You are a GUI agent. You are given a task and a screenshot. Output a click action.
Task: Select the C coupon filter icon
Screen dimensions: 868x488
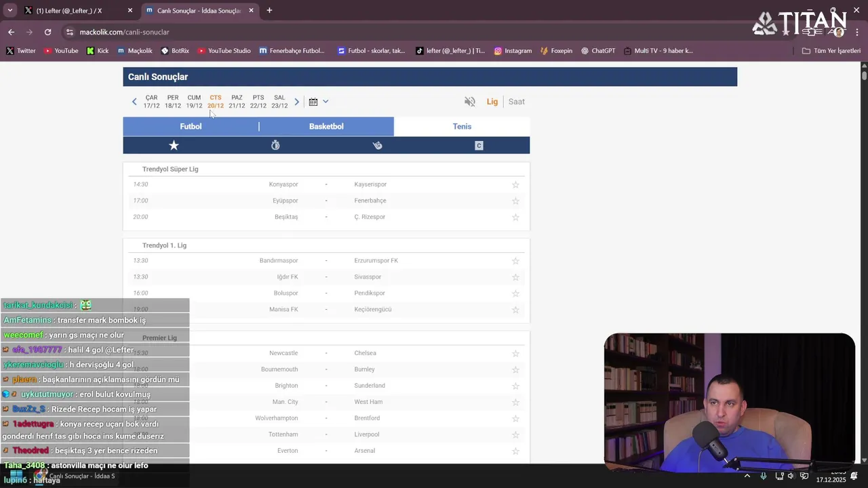[479, 145]
